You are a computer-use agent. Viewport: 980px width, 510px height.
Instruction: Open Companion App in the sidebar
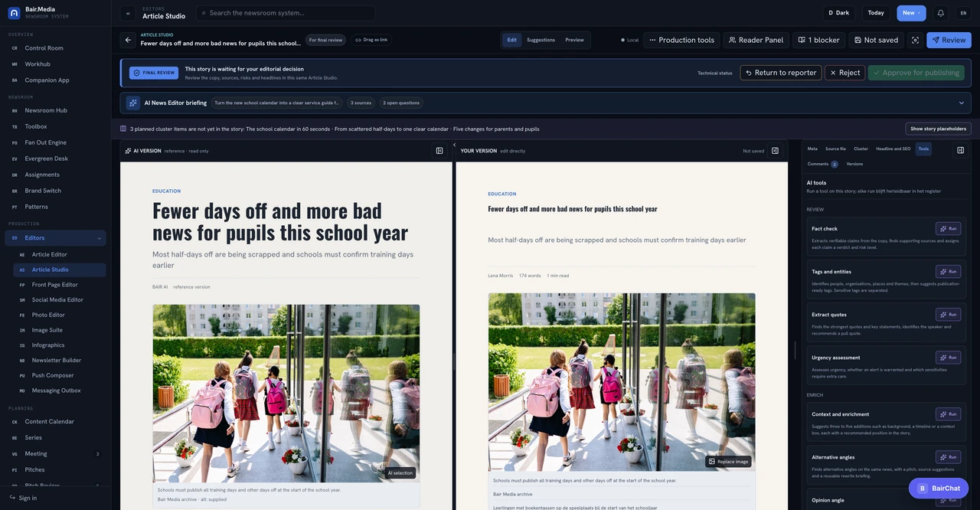(x=54, y=80)
